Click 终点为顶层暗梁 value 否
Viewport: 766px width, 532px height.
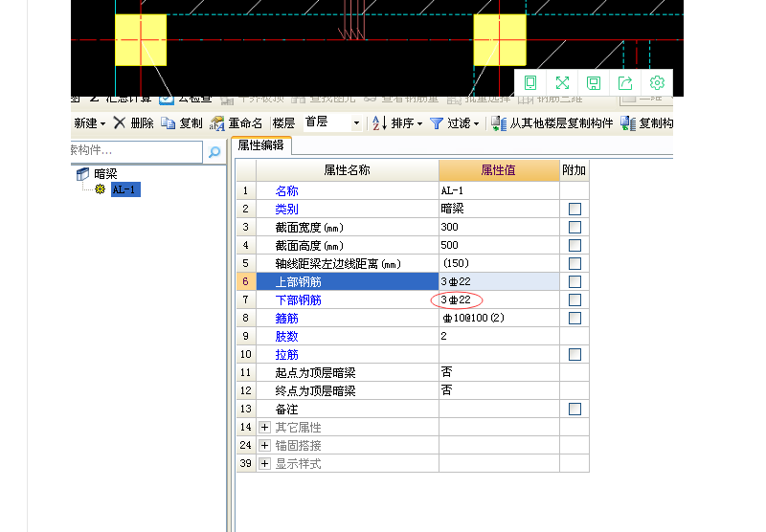pyautogui.click(x=446, y=390)
